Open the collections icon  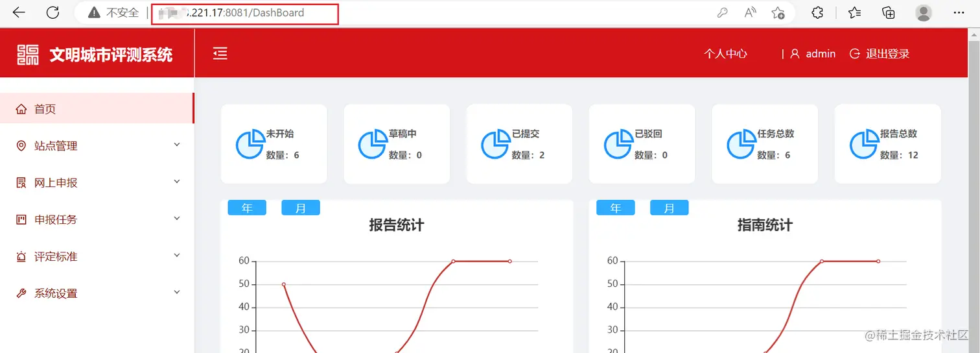(889, 12)
